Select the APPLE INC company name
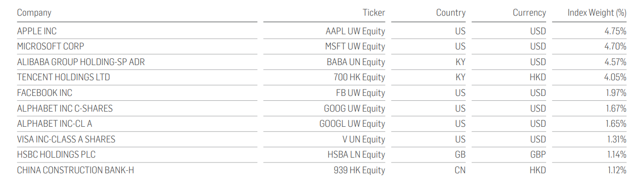644x186 pixels. 37,31
